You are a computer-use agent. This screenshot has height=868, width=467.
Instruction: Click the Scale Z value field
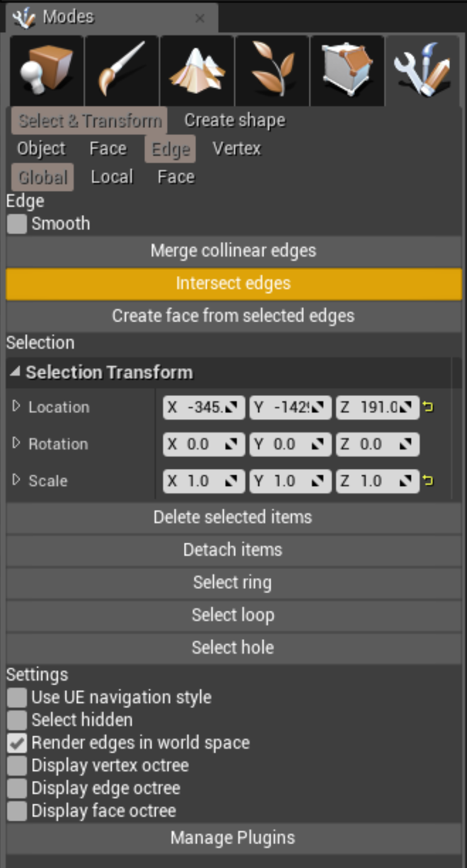(378, 482)
